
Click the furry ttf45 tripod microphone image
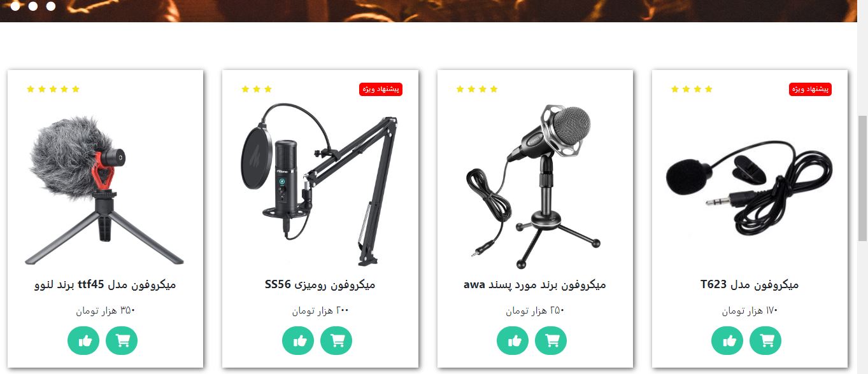tap(105, 190)
